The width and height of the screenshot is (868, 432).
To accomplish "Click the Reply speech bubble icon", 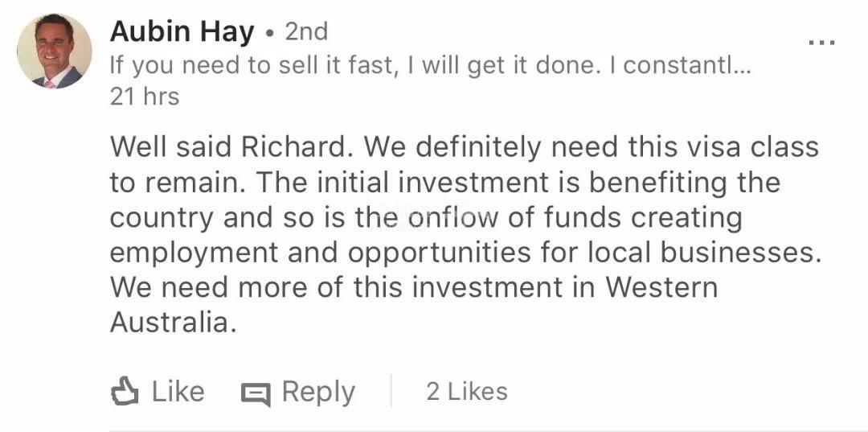I will [256, 393].
